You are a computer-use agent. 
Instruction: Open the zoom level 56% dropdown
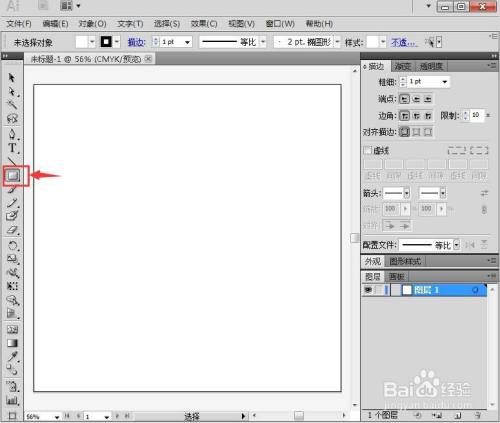[x=57, y=417]
